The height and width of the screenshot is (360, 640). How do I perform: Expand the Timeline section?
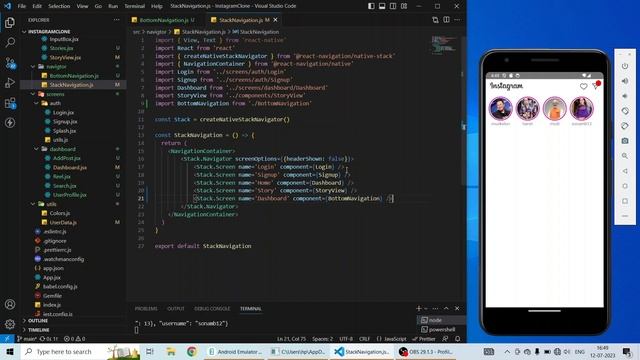38,330
